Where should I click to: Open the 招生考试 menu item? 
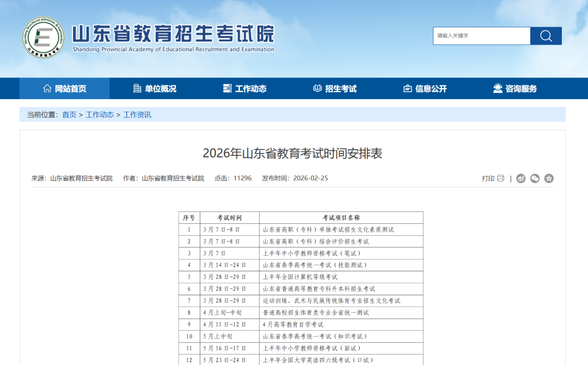pyautogui.click(x=334, y=89)
